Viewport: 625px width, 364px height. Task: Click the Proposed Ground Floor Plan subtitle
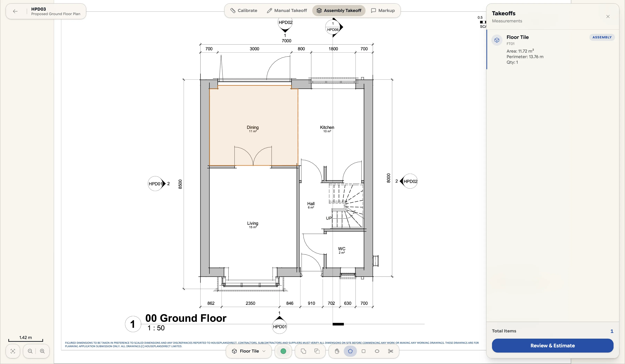56,14
